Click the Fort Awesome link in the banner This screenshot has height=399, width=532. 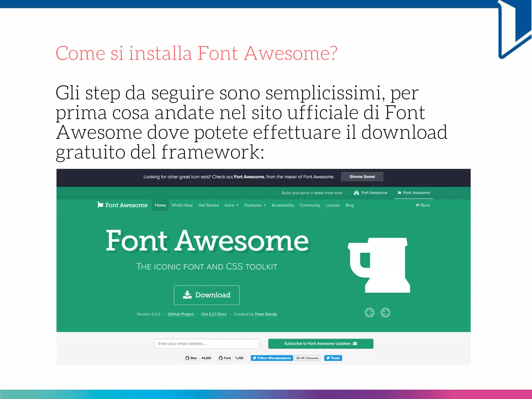coord(249,177)
